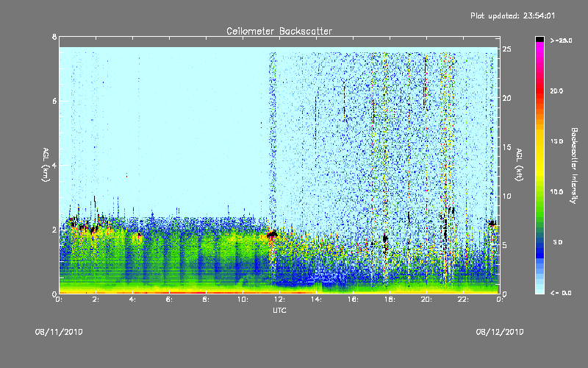The width and height of the screenshot is (588, 368).
Task: Select the "20:" UTC hour label
Action: click(427, 300)
